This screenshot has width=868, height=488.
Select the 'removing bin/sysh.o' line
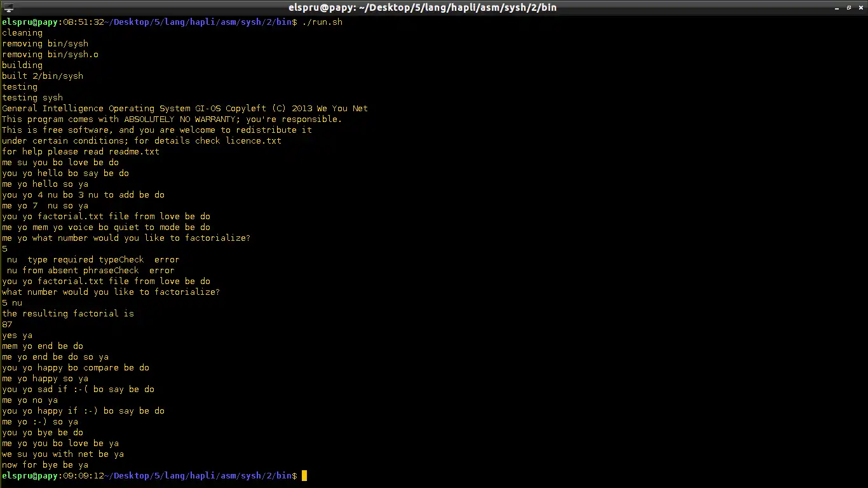point(50,55)
